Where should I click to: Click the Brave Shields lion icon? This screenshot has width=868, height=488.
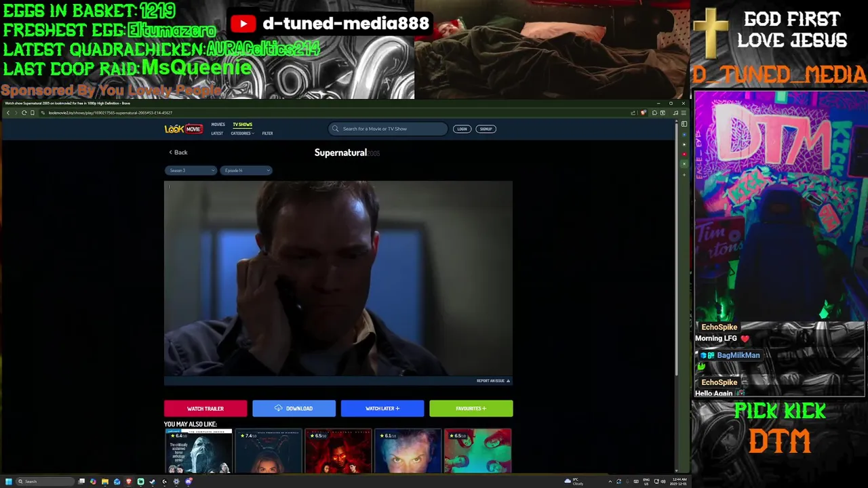pyautogui.click(x=643, y=113)
